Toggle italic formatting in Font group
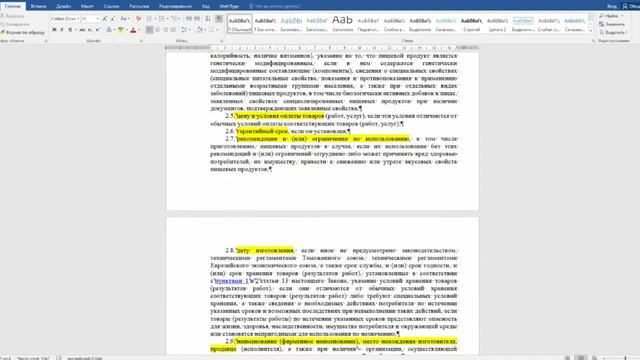 point(62,30)
